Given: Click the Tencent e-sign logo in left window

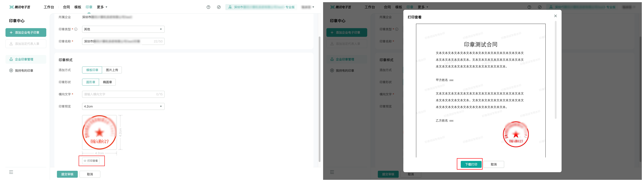Looking at the screenshot, I should (x=20, y=7).
